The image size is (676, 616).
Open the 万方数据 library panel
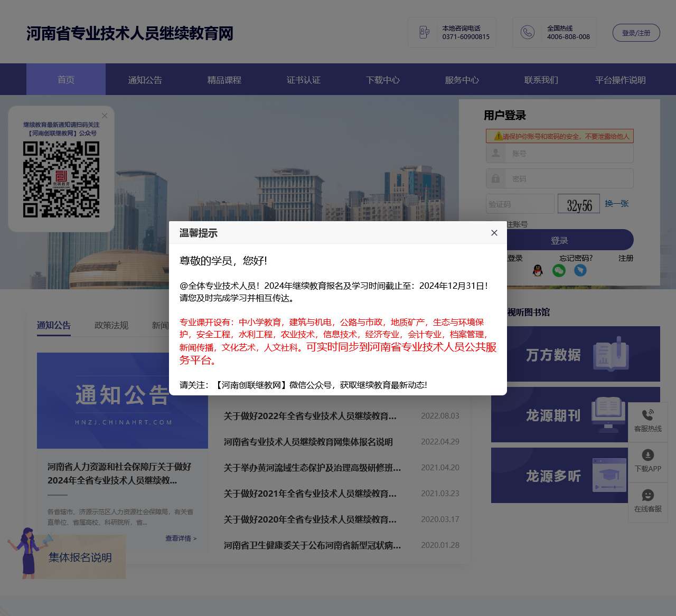(576, 354)
